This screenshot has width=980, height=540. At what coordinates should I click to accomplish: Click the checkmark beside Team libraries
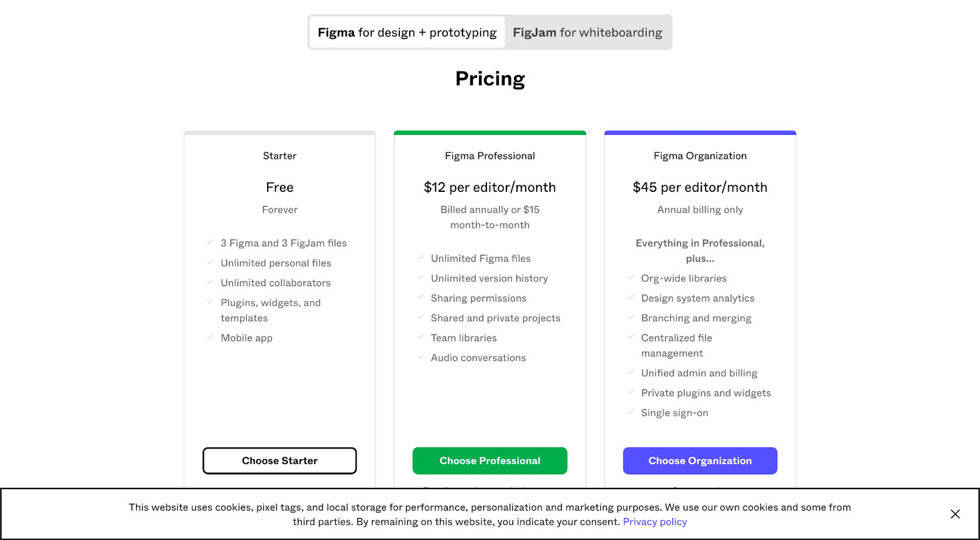point(420,338)
